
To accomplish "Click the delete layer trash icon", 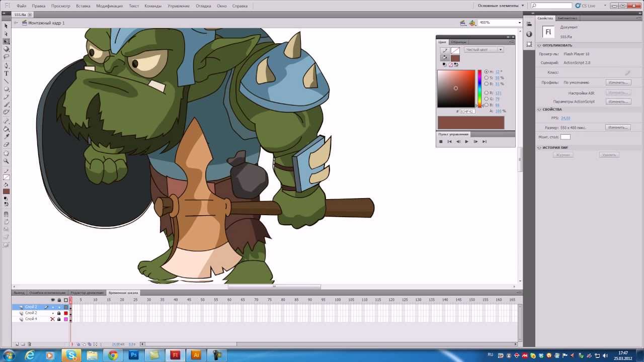I will (x=29, y=344).
